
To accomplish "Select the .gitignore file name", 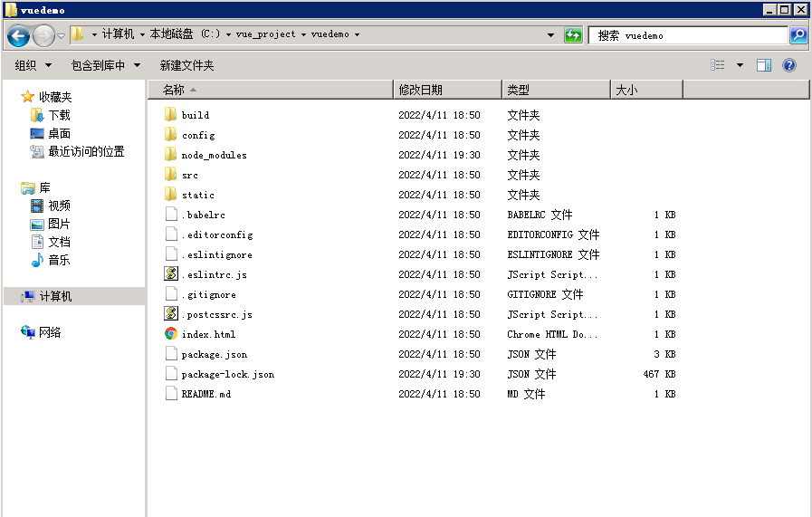I will tap(209, 295).
